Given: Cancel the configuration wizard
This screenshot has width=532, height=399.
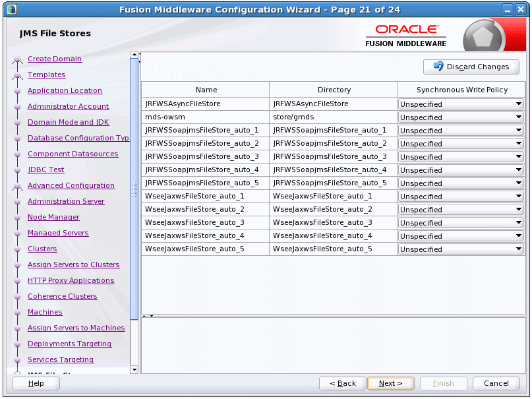Looking at the screenshot, I should click(496, 383).
